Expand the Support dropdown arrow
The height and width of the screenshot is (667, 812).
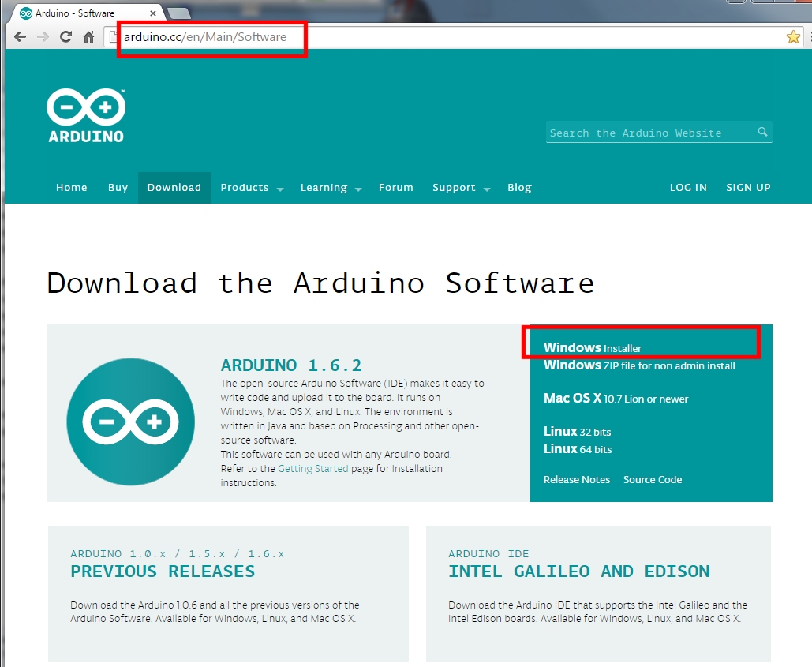coord(487,189)
